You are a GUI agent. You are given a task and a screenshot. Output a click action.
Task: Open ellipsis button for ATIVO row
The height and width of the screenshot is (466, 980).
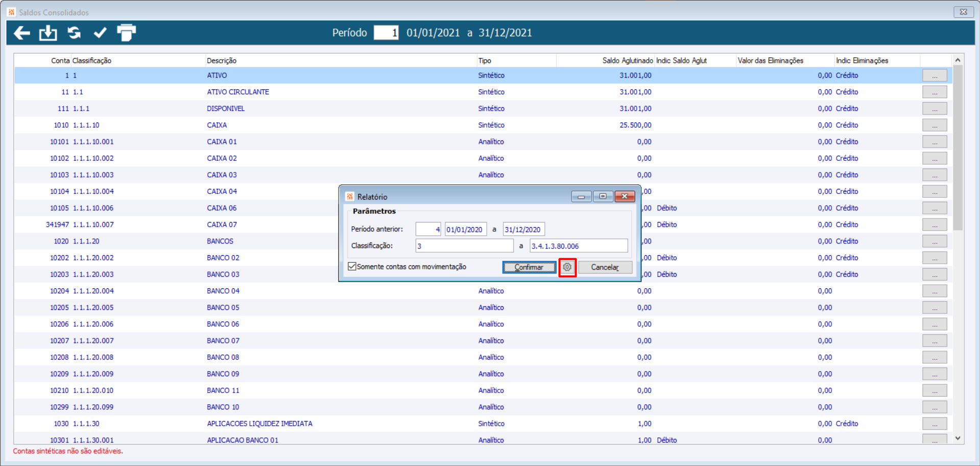935,76
